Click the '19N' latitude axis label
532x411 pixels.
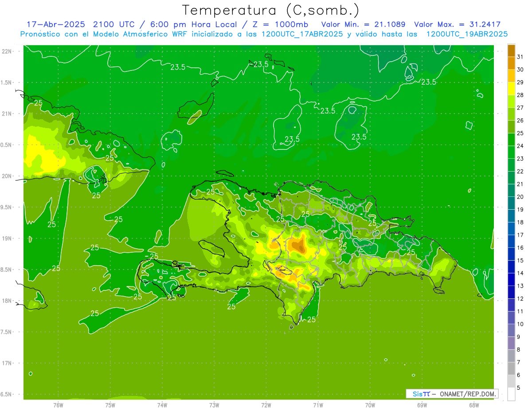pyautogui.click(x=7, y=238)
